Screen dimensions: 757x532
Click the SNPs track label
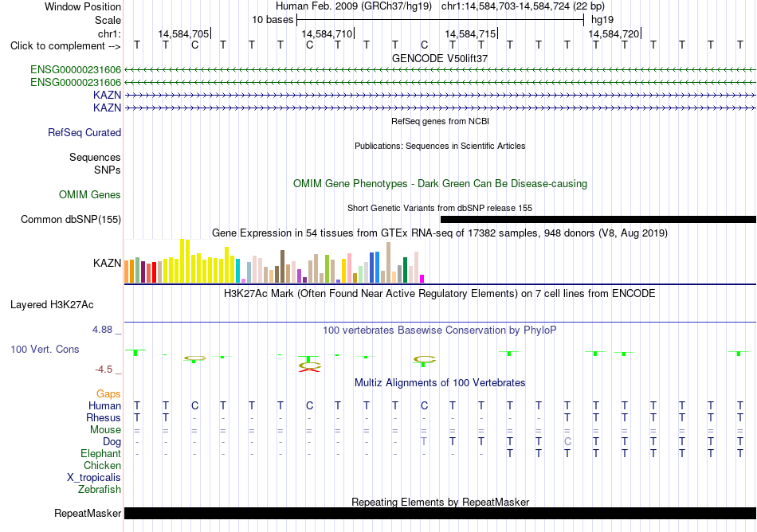point(108,170)
